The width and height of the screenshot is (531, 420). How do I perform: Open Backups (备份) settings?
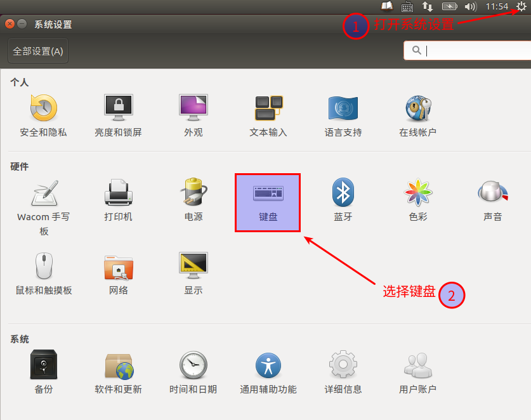coord(44,372)
